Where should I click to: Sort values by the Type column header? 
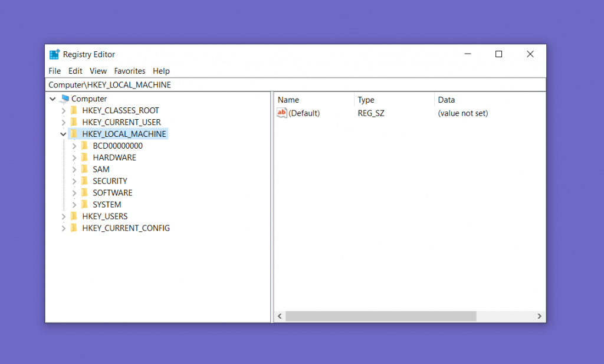pyautogui.click(x=394, y=100)
